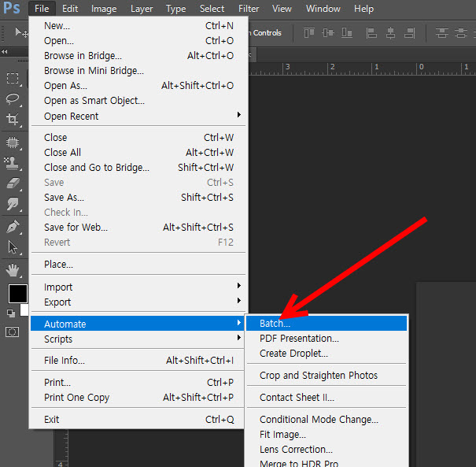Select the Pen tool

[x=13, y=227]
